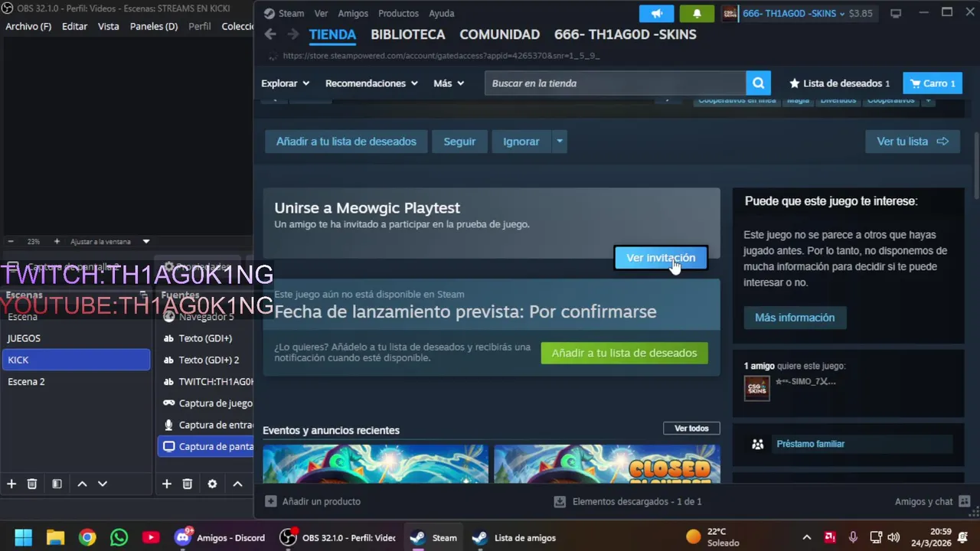Open source properties gear in Fuentes toolbar
Image resolution: width=980 pixels, height=551 pixels.
pos(212,484)
